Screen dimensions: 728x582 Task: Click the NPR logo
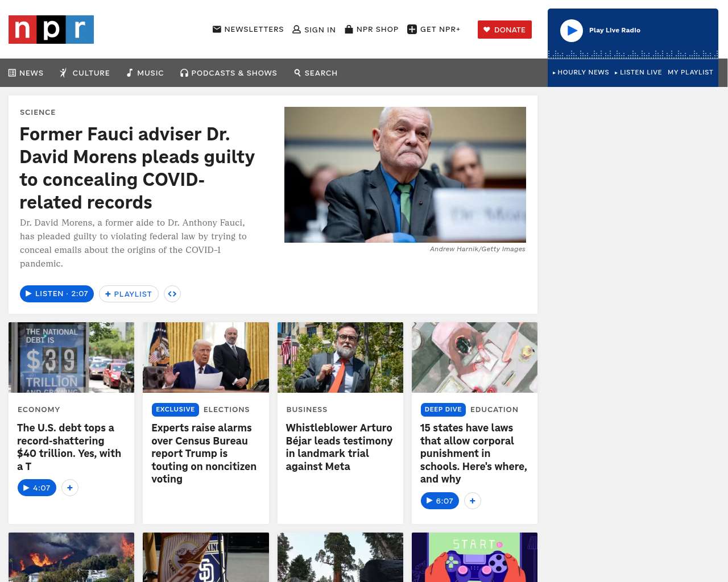click(x=51, y=30)
